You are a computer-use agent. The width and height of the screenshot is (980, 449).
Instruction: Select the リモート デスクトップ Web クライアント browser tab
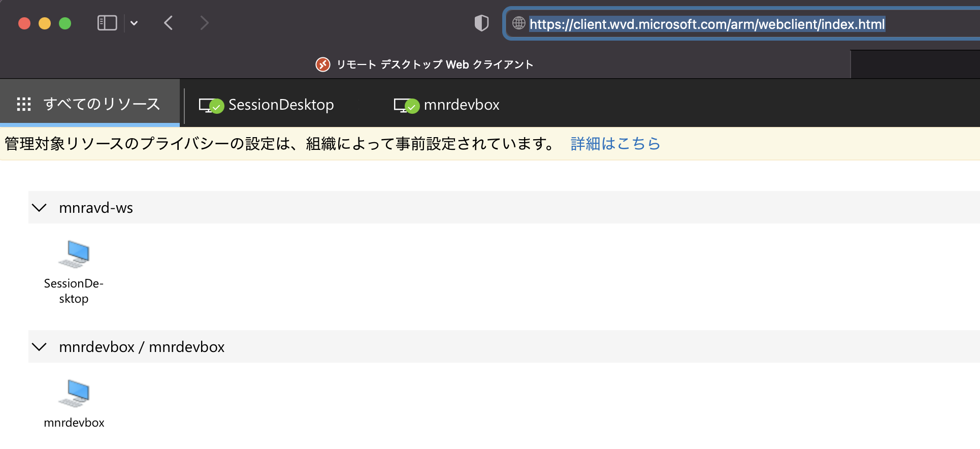click(x=425, y=65)
